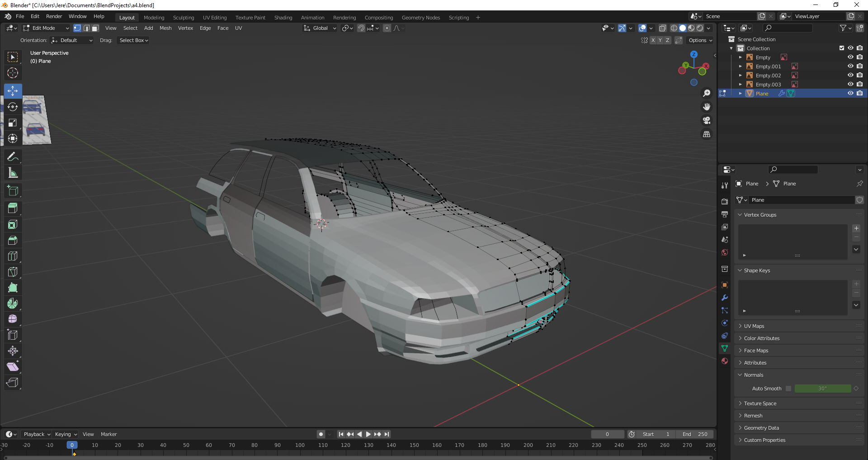Activate the Transform tool
868x460 pixels.
(x=13, y=138)
